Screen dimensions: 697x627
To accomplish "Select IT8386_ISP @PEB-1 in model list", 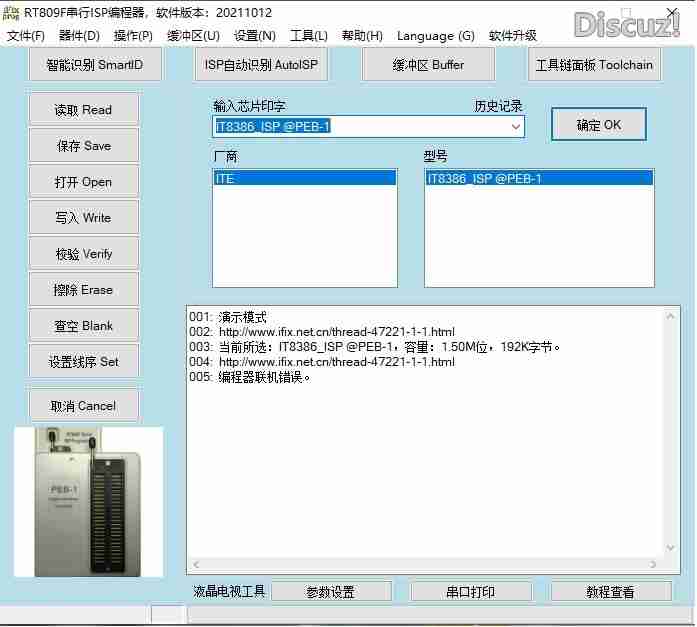I will tap(538, 178).
